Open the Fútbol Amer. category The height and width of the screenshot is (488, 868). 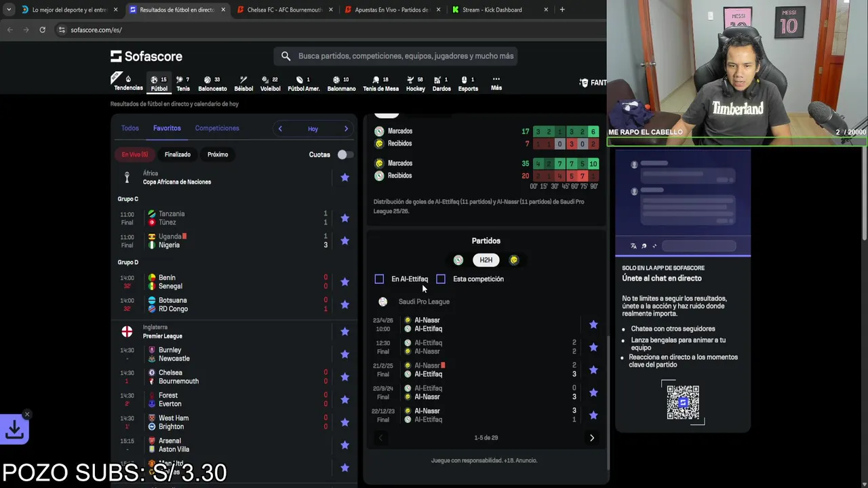pos(303,83)
